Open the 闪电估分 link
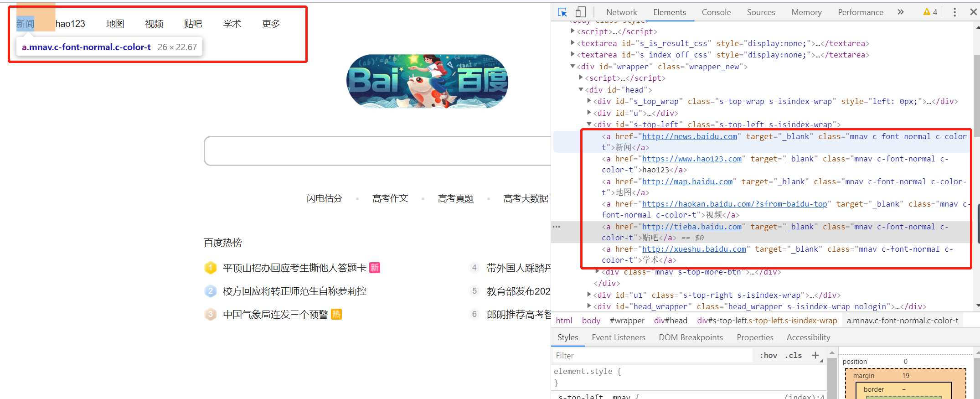980x399 pixels. pyautogui.click(x=324, y=198)
